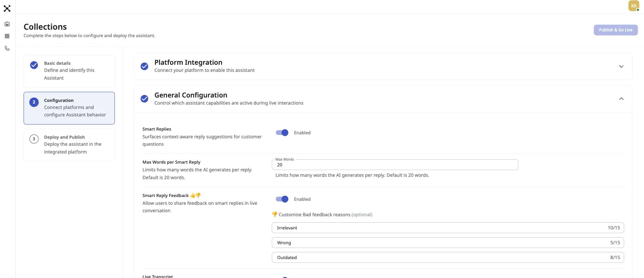This screenshot has height=278, width=644.
Task: Click the 8/15 character counter
Action: coord(615,257)
